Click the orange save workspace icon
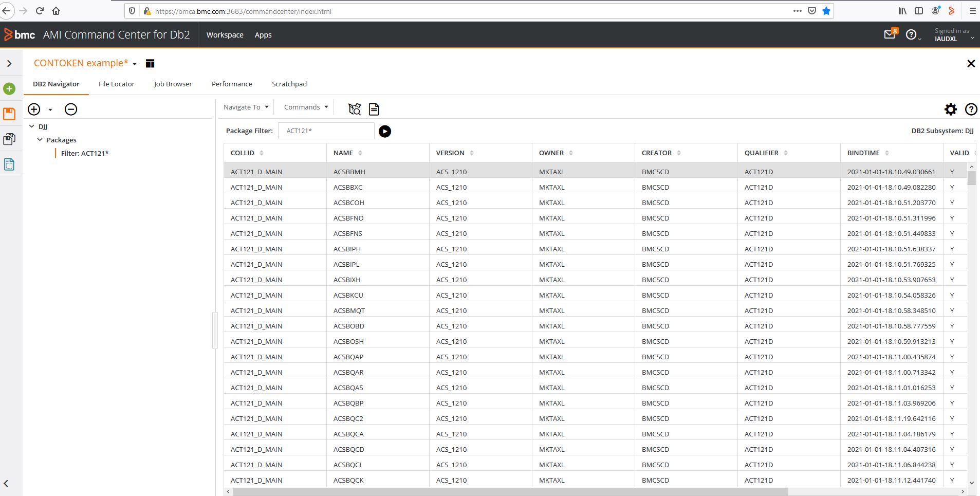The width and height of the screenshot is (980, 496). 9,114
